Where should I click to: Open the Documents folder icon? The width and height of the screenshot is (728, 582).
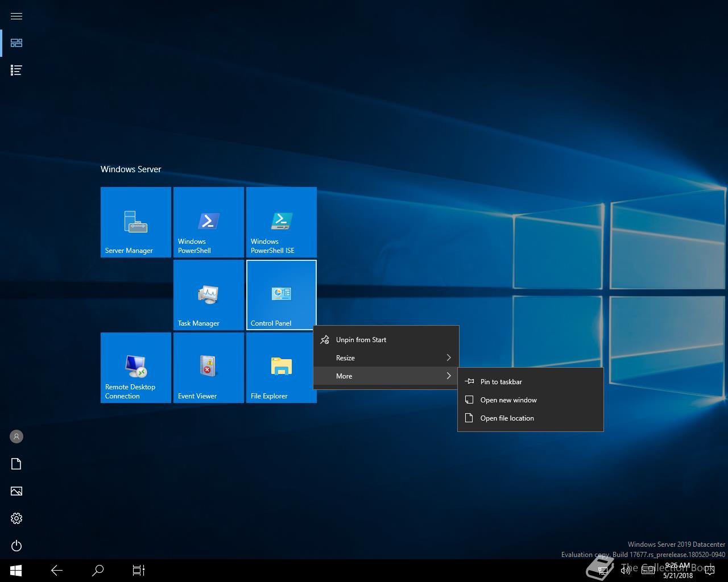(16, 464)
